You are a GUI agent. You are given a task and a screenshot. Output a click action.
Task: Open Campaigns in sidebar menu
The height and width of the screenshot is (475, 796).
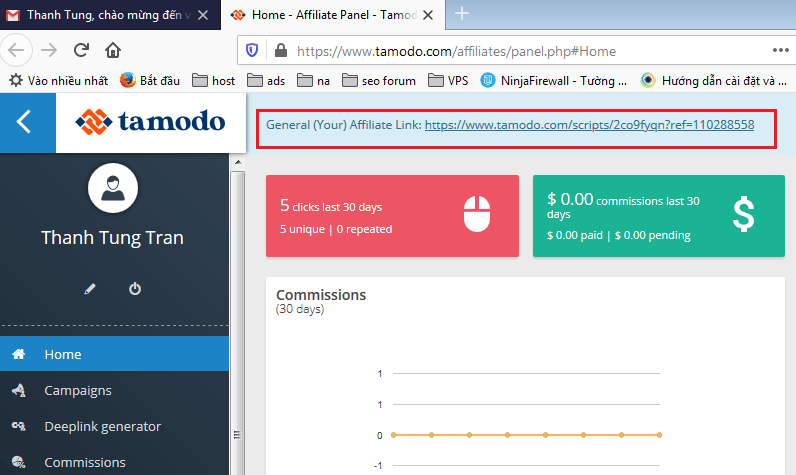pyautogui.click(x=114, y=390)
